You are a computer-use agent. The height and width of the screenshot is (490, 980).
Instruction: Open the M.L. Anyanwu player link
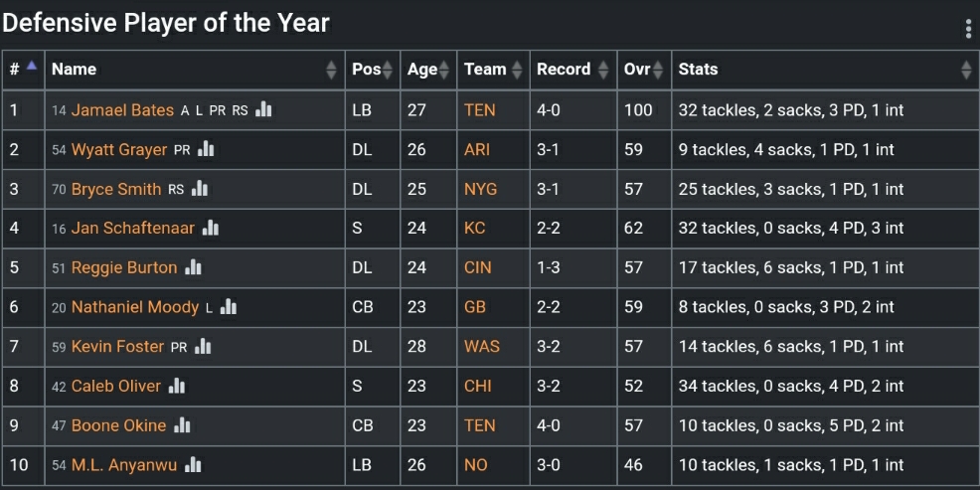point(123,465)
